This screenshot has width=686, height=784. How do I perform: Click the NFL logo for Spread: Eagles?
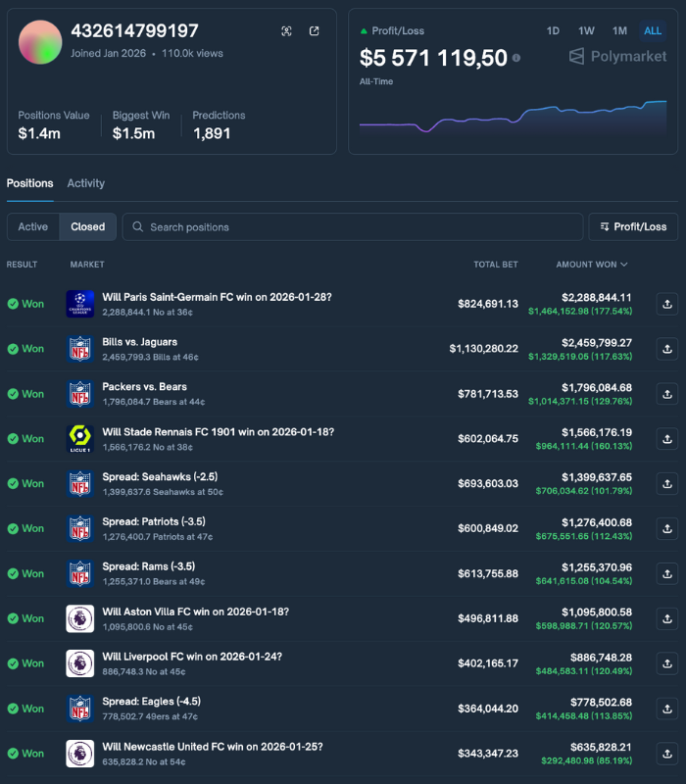click(x=80, y=709)
